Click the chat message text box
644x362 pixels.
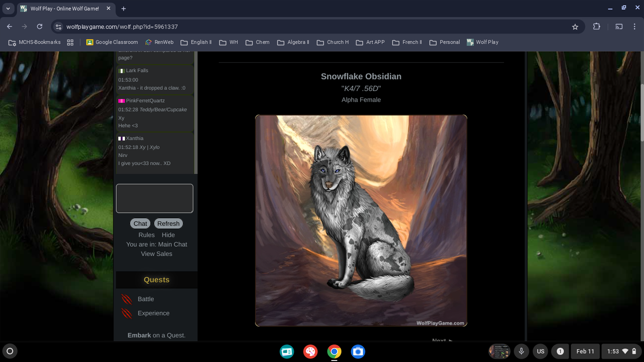154,198
